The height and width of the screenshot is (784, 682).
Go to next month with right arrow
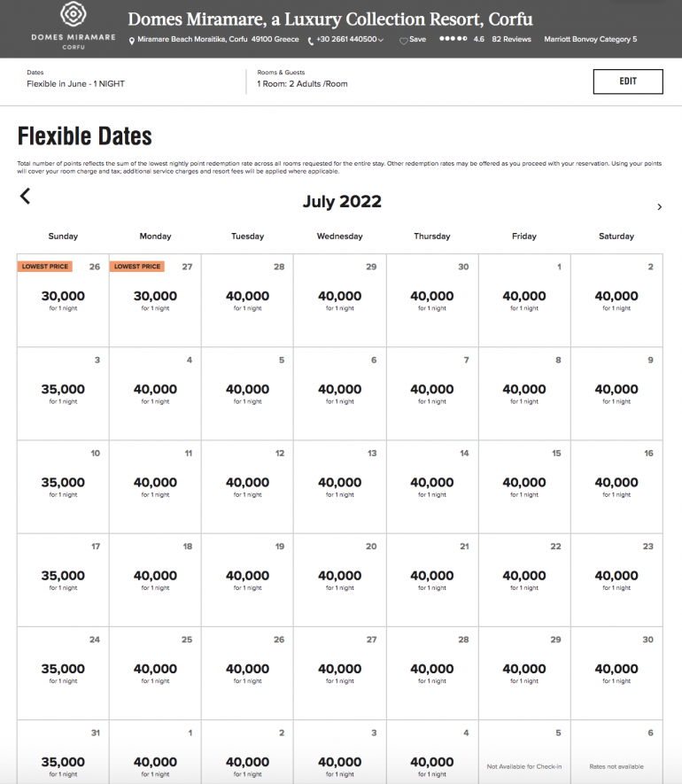(659, 206)
